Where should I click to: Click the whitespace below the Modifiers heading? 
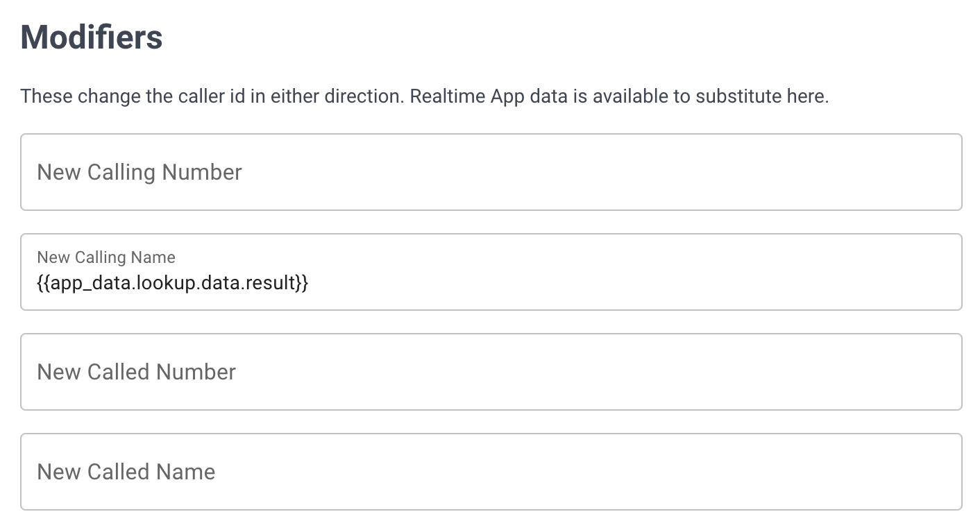[x=486, y=66]
